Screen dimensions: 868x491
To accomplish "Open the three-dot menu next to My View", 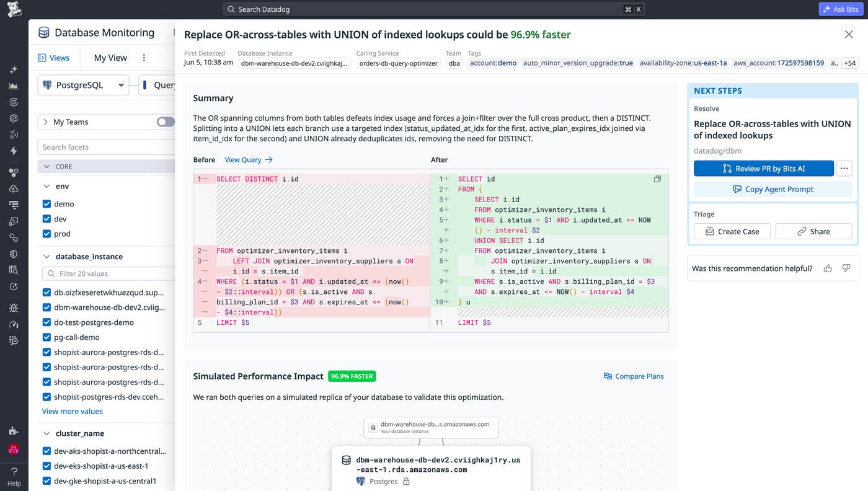I will coord(144,58).
